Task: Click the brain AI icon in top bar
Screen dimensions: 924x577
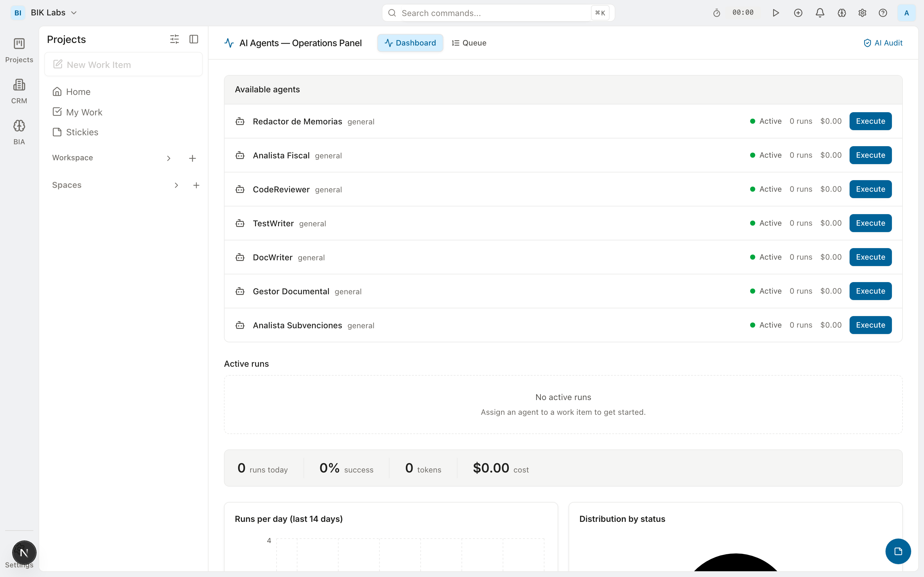Action: [842, 13]
